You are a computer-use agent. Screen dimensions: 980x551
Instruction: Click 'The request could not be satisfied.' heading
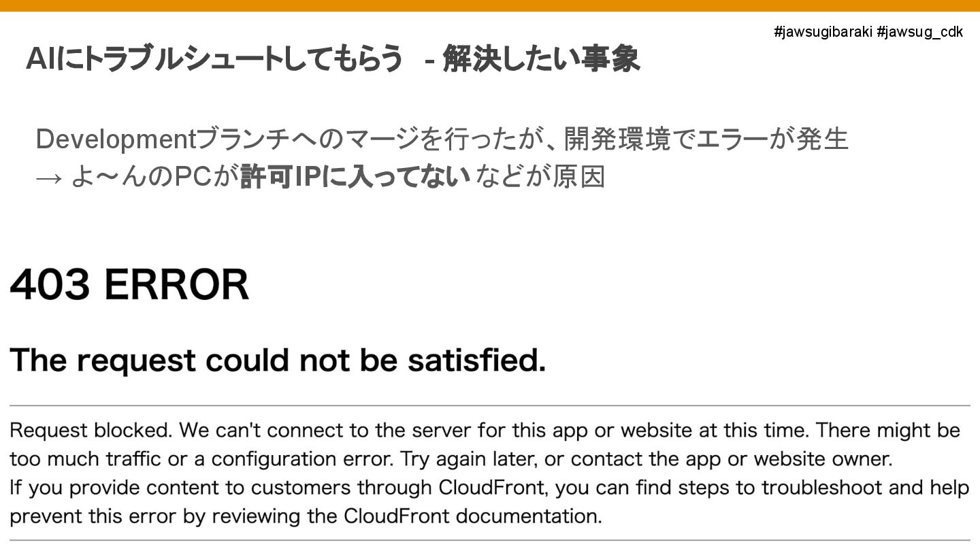[x=278, y=360]
